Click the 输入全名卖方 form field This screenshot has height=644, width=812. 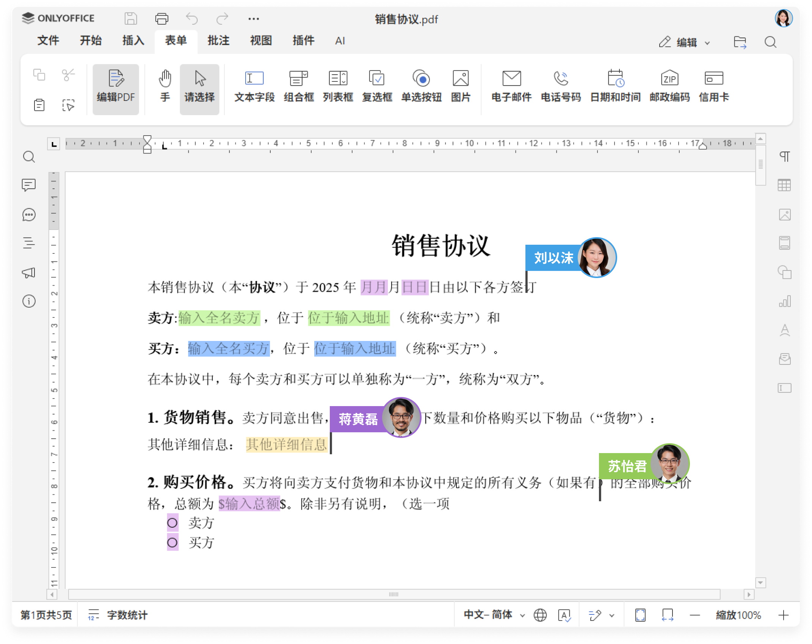[219, 318]
